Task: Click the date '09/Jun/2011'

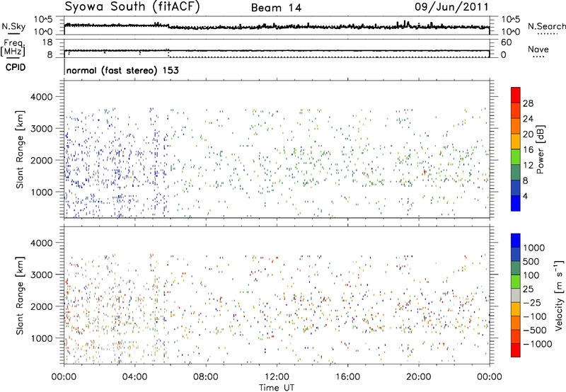Action: 451,6
